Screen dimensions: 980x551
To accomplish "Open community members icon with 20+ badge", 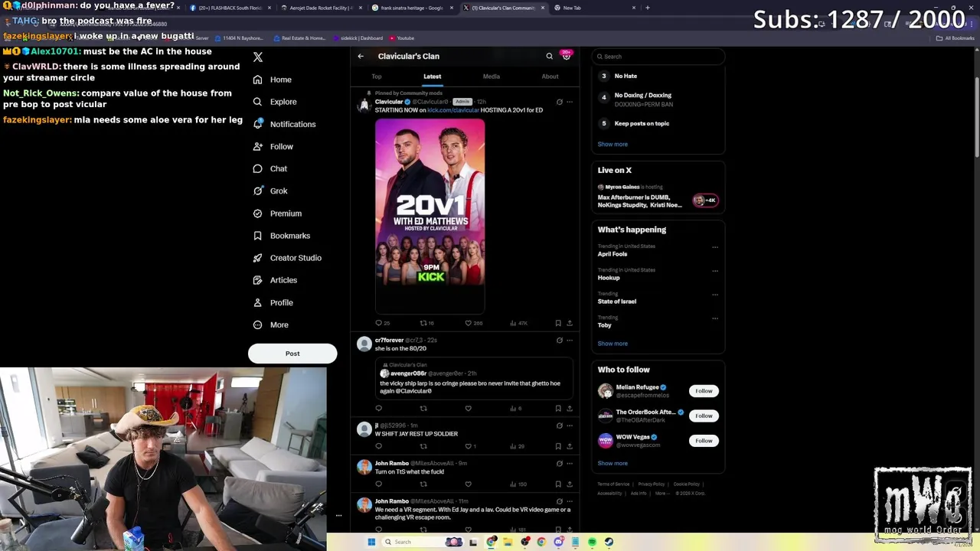I will click(566, 55).
